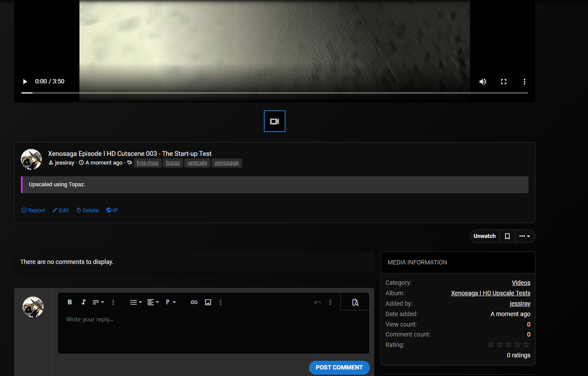Click the kos-mos tag
This screenshot has height=376, width=588.
click(148, 163)
